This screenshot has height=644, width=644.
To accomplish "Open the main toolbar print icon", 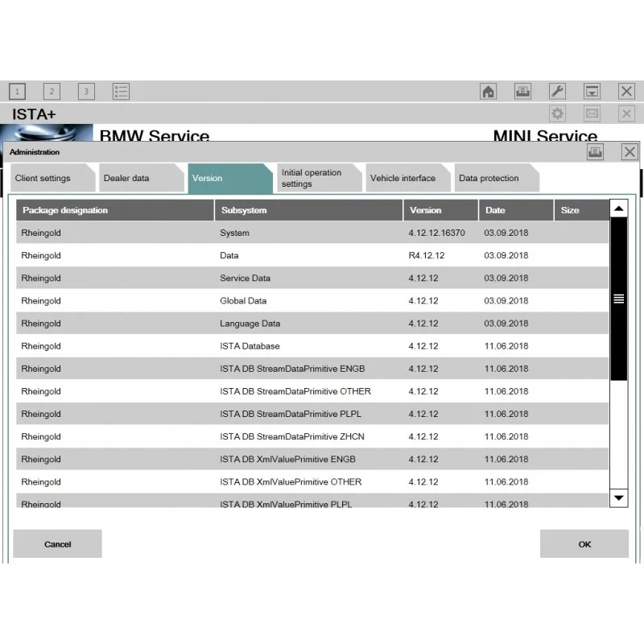I will [522, 91].
